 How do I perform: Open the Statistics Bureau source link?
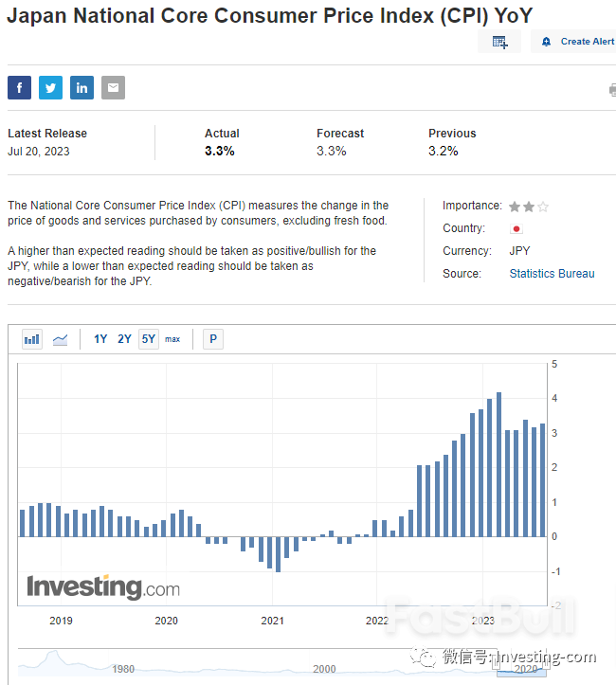[552, 274]
